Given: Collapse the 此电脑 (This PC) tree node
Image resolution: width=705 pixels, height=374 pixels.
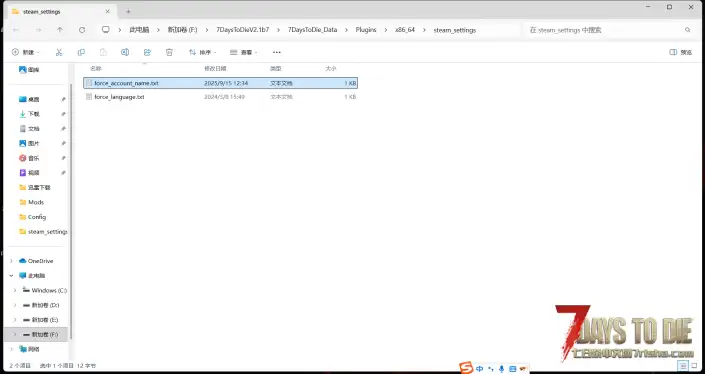Looking at the screenshot, I should coord(11,276).
